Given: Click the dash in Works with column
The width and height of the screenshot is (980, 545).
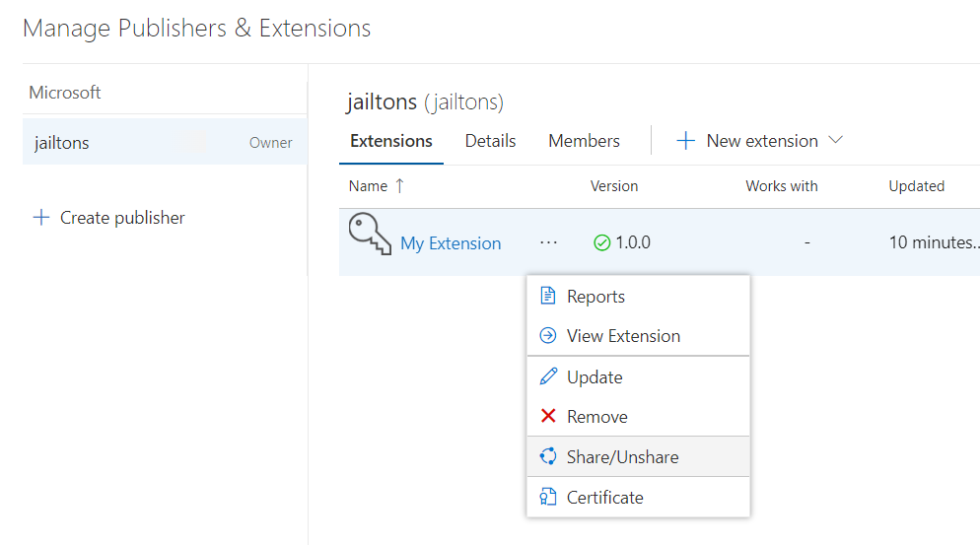Looking at the screenshot, I should click(x=807, y=242).
